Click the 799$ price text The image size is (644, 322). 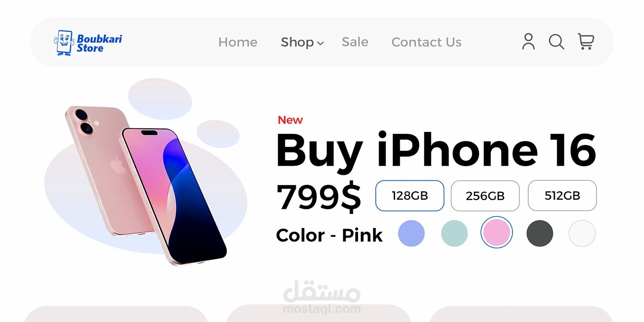[x=318, y=196]
